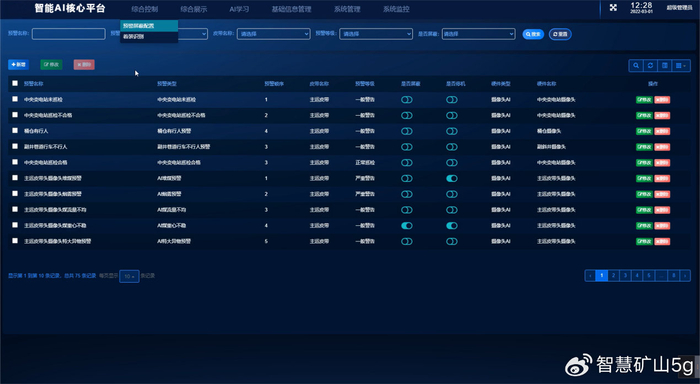
Task: Click green edit button for AI特大异物报警 row
Action: [x=644, y=242]
